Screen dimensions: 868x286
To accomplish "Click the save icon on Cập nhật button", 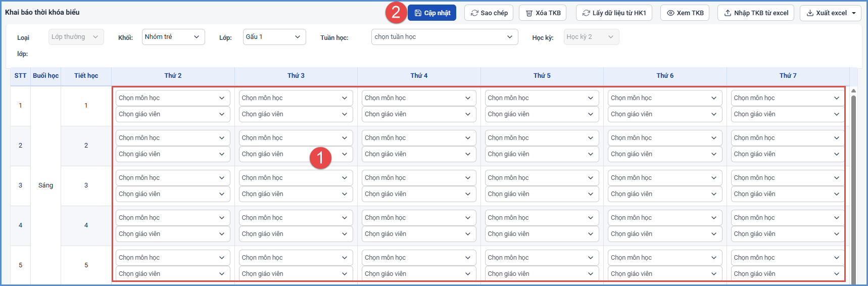I will (x=418, y=13).
